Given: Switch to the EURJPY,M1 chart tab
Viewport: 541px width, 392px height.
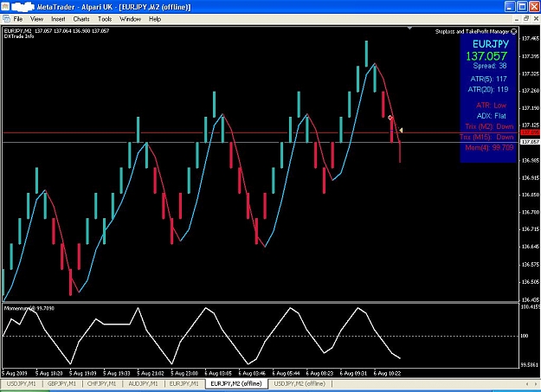Looking at the screenshot, I should coord(184,383).
